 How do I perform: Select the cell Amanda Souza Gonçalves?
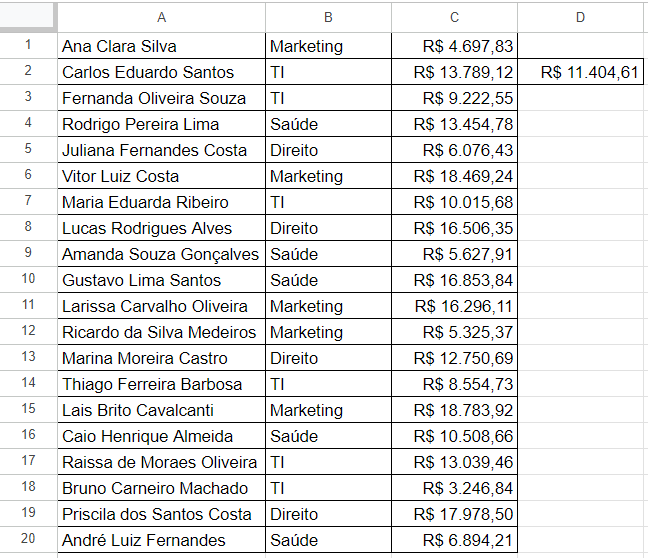tap(160, 254)
